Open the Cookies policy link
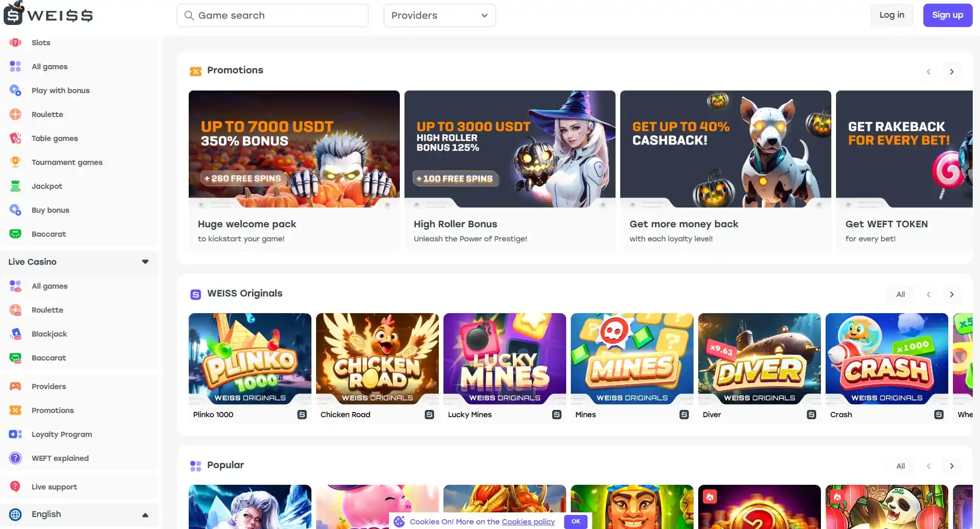 point(528,522)
